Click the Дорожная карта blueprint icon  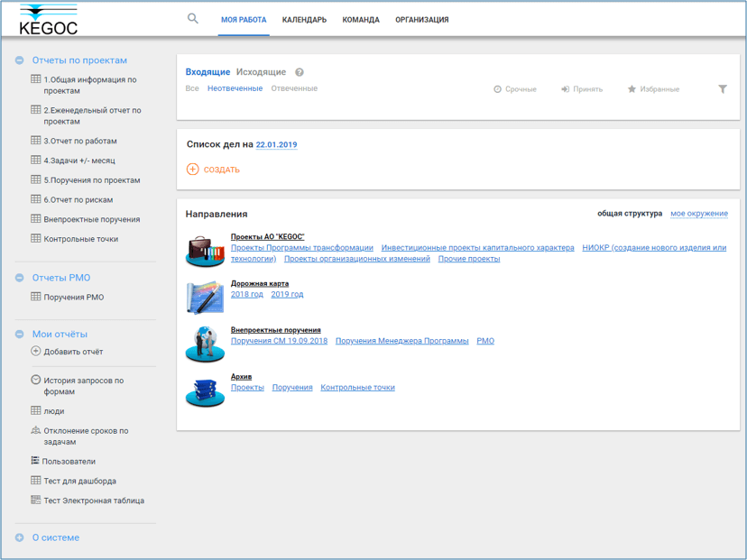206,298
